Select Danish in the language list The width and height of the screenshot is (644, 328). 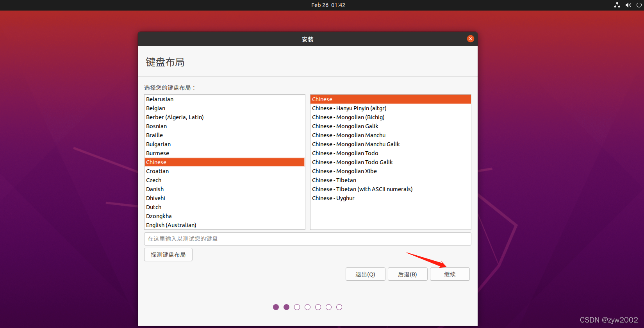click(x=225, y=189)
